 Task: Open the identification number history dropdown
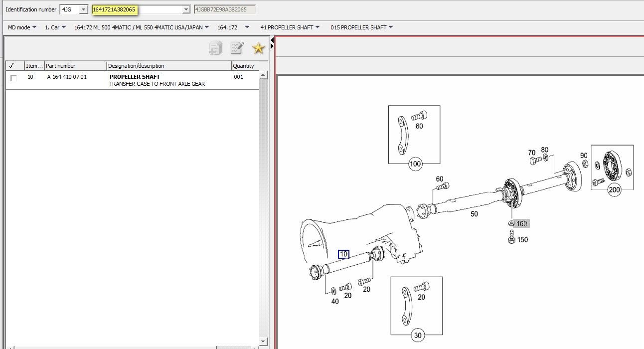[185, 9]
